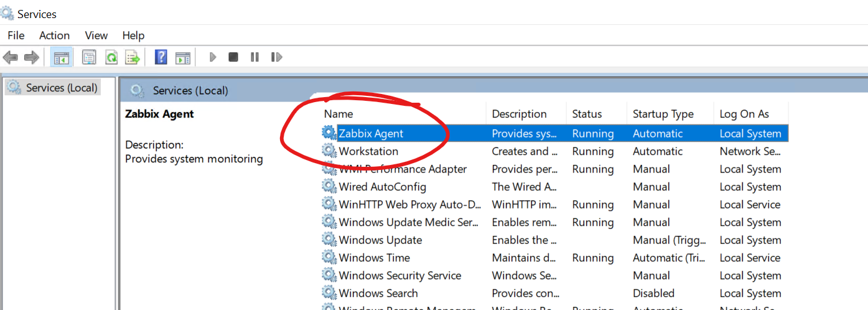
Task: Select the Windows Update service name
Action: coord(380,240)
